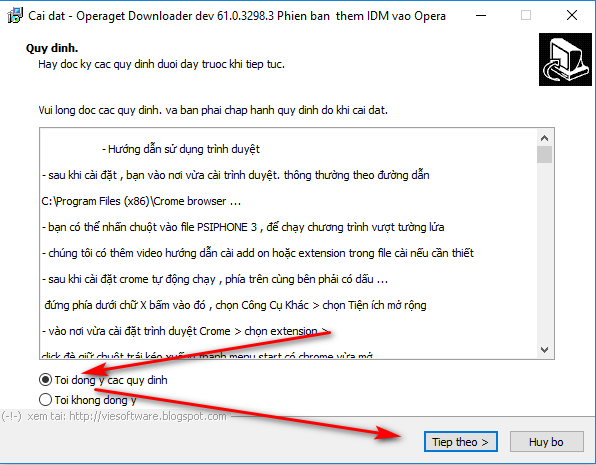Click the scrollbar thumb in rules text box
Image resolution: width=596 pixels, height=465 pixels.
click(544, 155)
